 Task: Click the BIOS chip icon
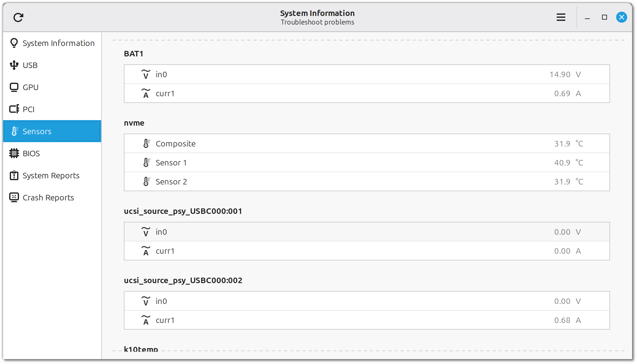tap(14, 154)
